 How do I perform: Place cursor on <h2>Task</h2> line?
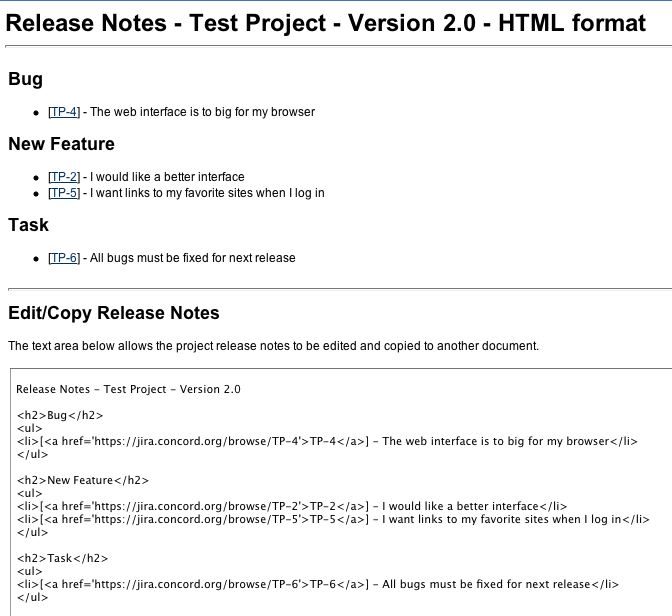pyautogui.click(x=62, y=558)
